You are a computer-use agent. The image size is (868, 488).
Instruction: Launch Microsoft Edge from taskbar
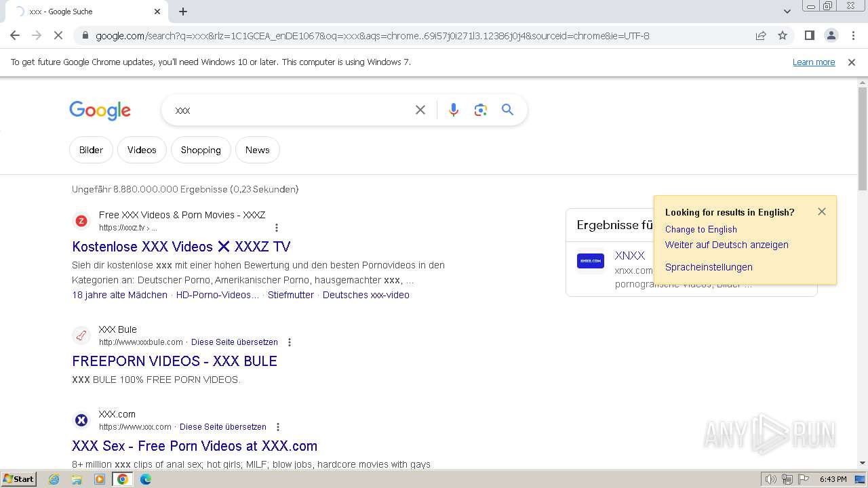145,479
